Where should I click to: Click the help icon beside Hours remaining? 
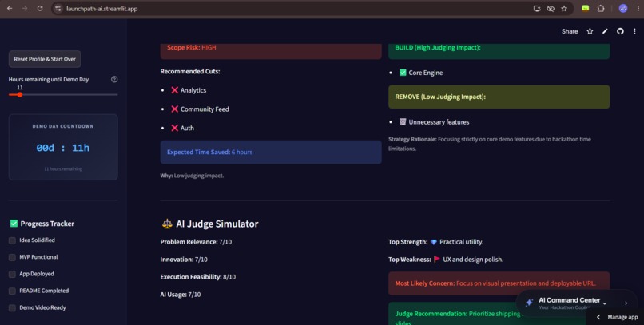pos(114,79)
